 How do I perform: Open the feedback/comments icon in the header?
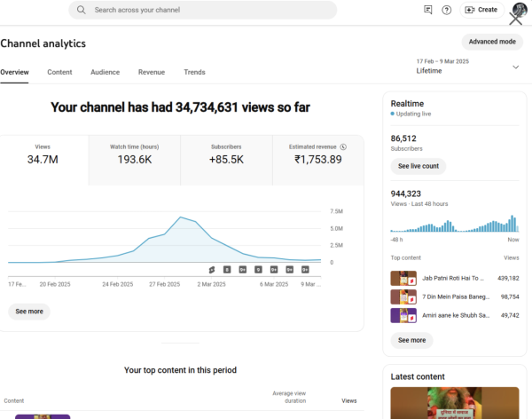(428, 10)
